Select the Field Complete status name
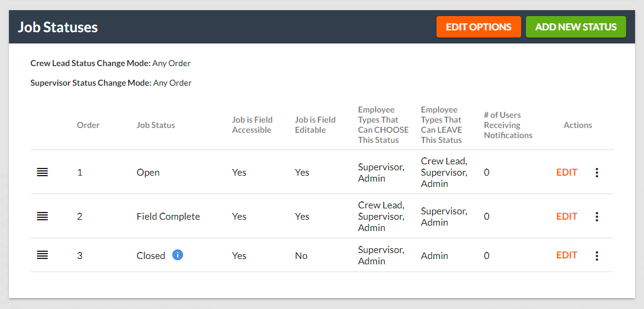644x309 pixels. click(168, 216)
